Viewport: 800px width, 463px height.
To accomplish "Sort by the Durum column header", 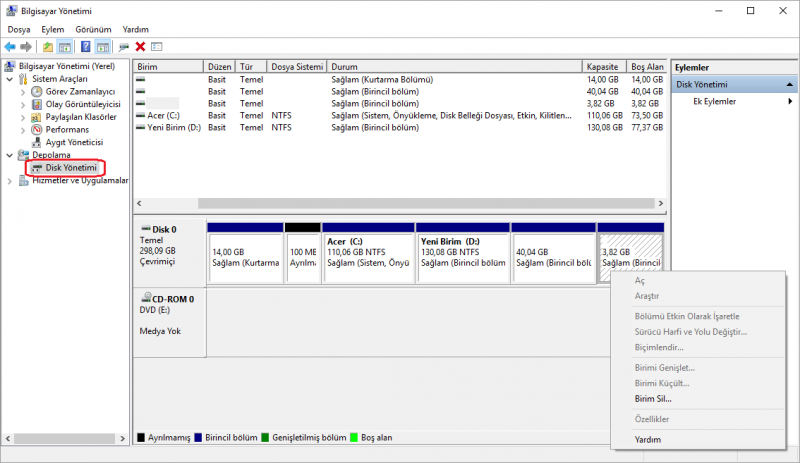I will coord(455,67).
